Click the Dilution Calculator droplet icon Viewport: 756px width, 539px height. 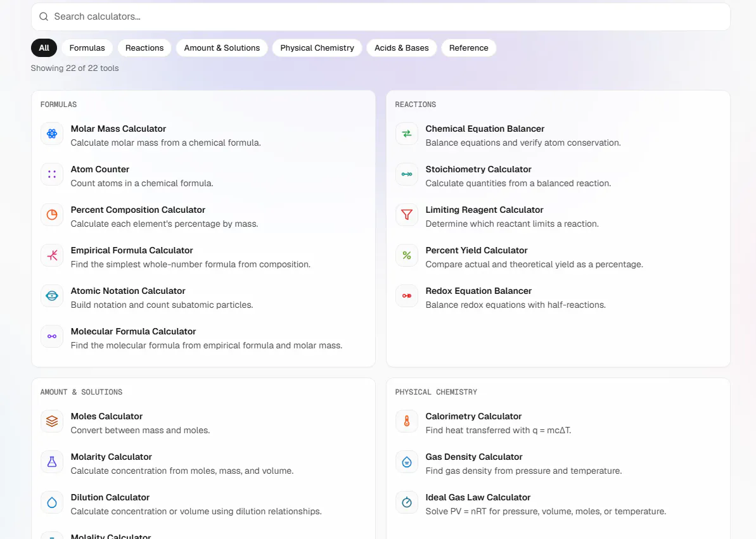point(52,502)
